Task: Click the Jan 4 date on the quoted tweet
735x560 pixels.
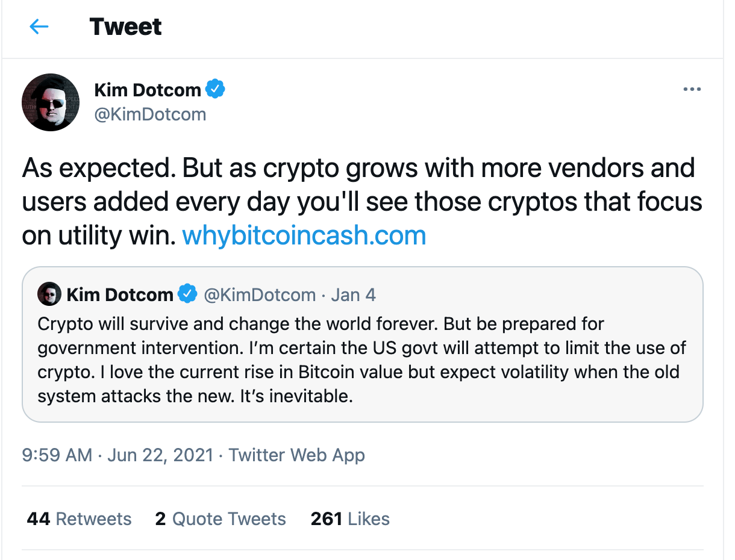Action: [354, 294]
